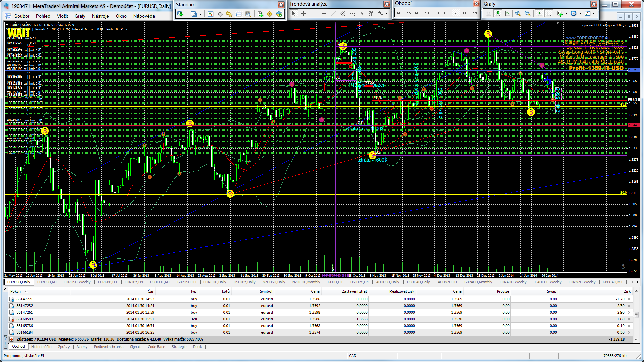Set timeframe to MN monthly
This screenshot has width=644, height=362.
pos(474,13)
